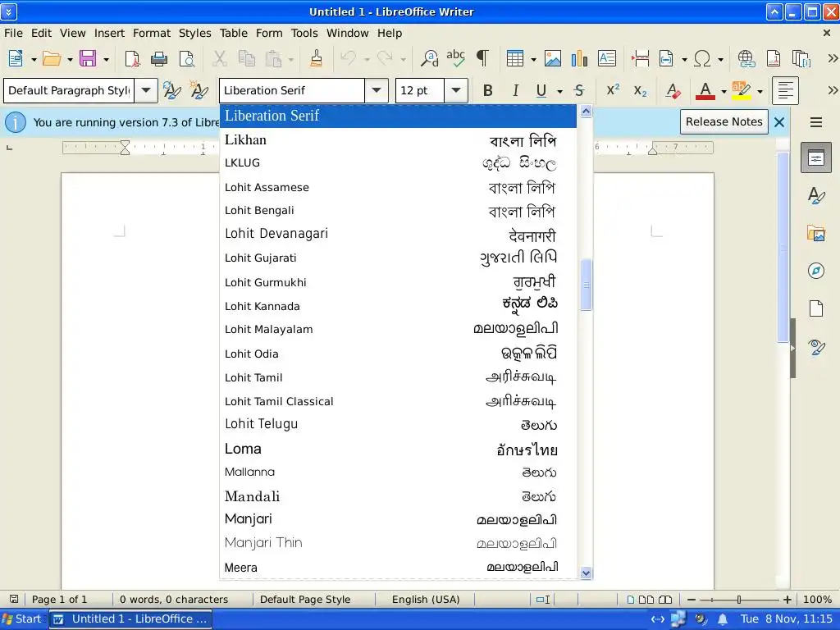Insert a page break
The height and width of the screenshot is (630, 840).
click(x=640, y=58)
